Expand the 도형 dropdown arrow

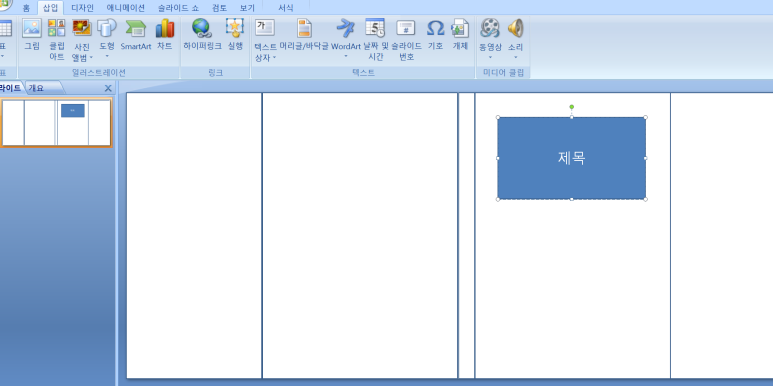tap(106, 56)
